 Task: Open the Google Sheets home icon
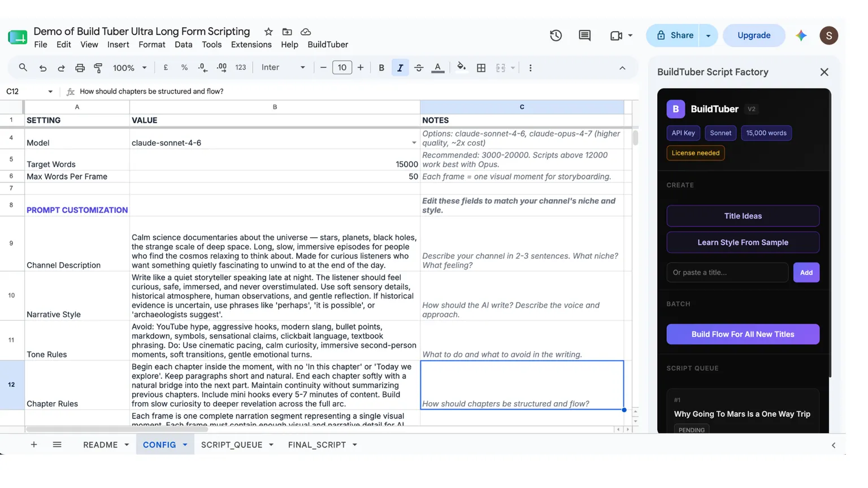coord(18,37)
